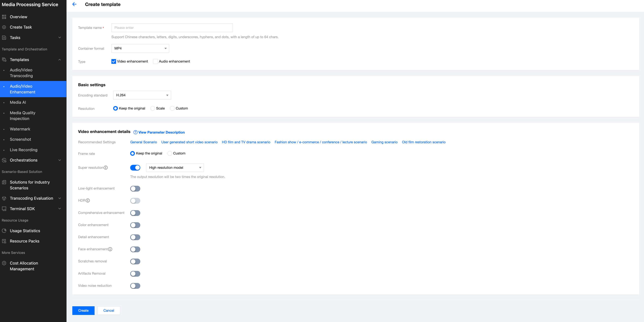Click the HDR info icon

pyautogui.click(x=88, y=201)
